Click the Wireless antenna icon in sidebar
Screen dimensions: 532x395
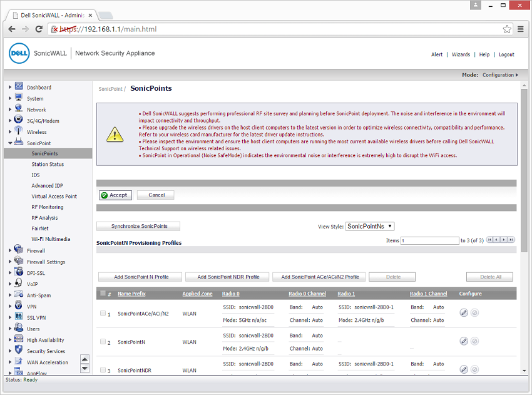pos(19,131)
